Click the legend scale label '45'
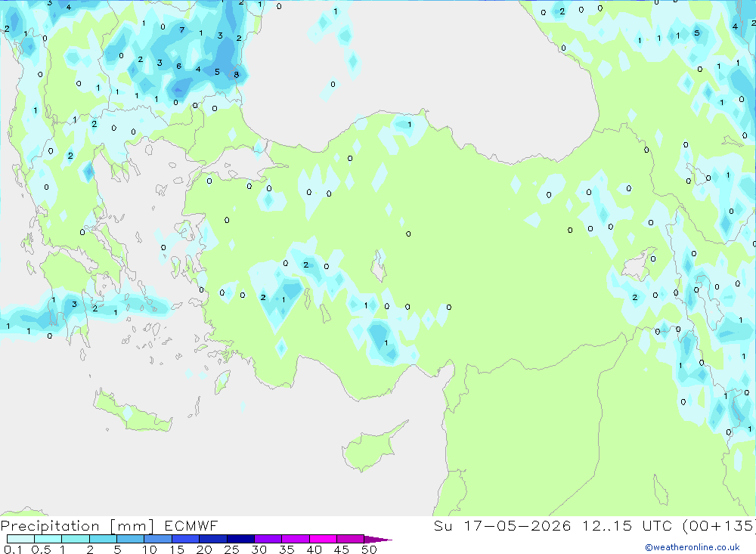Screen dimensions: 756x554 342,549
